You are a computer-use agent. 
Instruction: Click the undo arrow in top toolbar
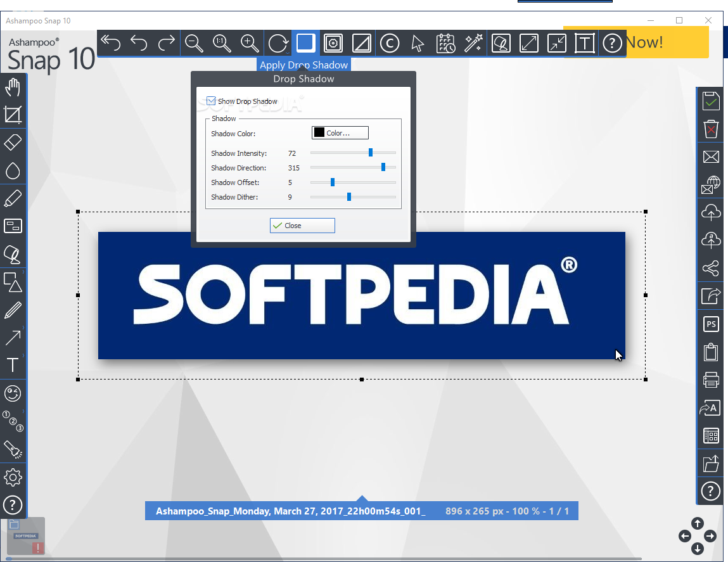click(139, 43)
